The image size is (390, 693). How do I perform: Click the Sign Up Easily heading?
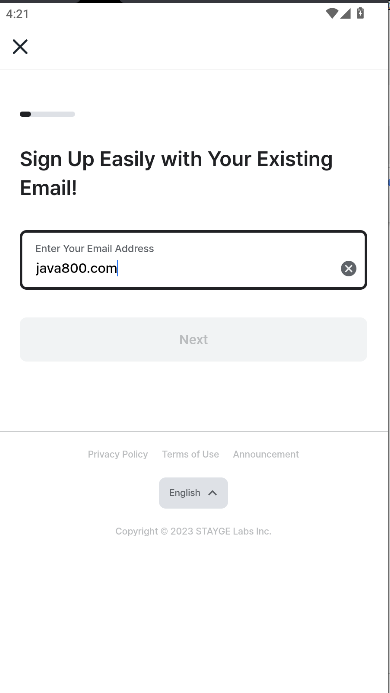point(176,174)
